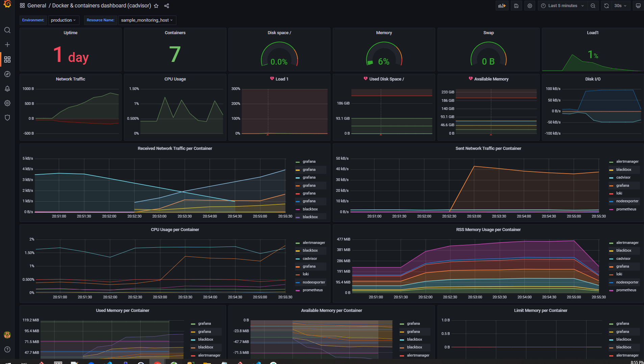This screenshot has width=644, height=364.
Task: Open the Last 5 minutes time picker
Action: [563, 6]
